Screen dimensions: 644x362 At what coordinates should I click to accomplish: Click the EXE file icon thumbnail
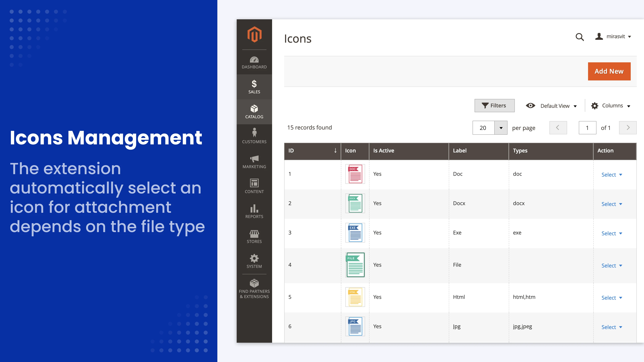(x=355, y=233)
